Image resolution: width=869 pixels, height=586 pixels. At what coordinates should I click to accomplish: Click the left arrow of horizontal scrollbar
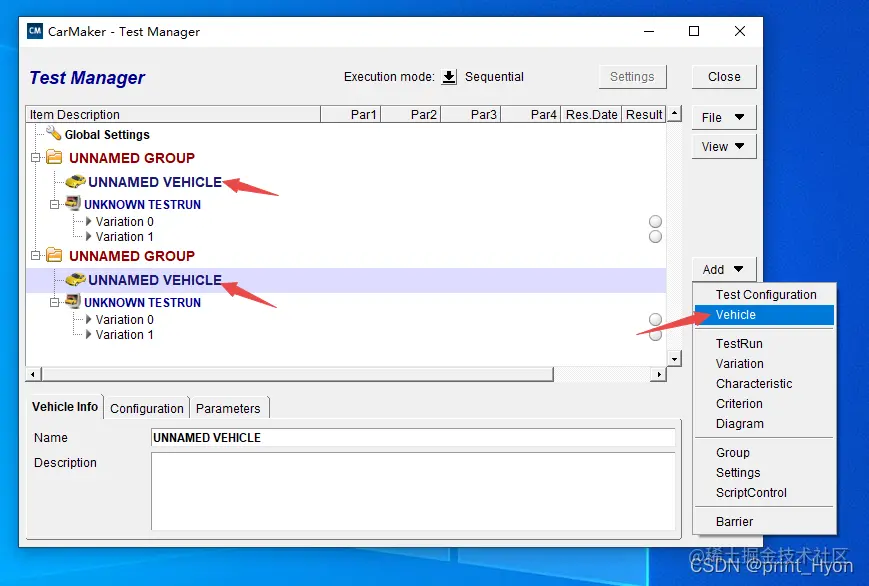[33, 374]
